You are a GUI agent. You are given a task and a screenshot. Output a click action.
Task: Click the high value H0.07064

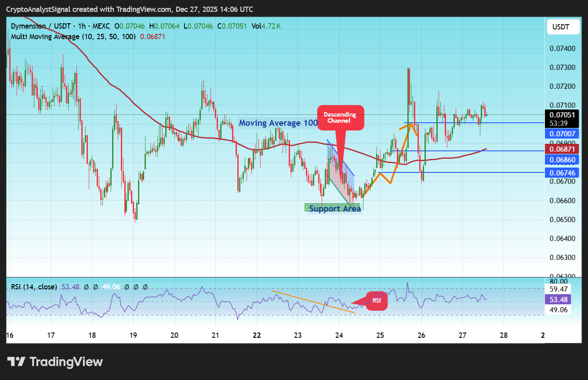tap(164, 26)
